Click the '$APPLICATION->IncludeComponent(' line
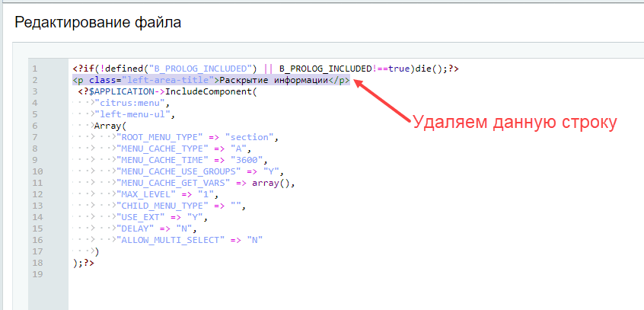644x310 pixels. click(x=167, y=91)
